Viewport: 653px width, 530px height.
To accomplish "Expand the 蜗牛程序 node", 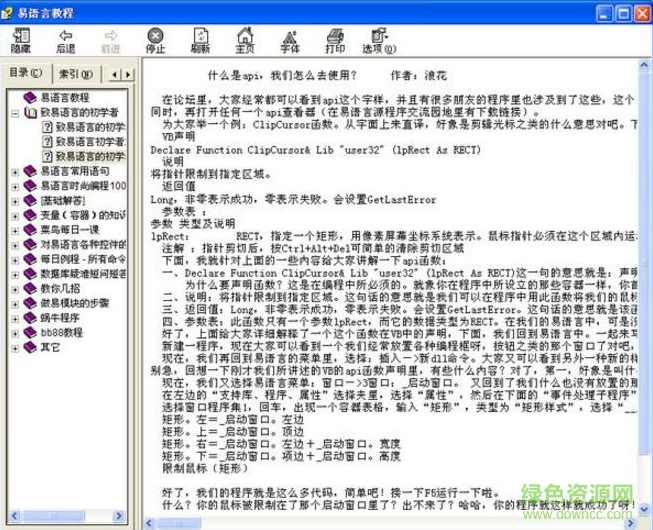I will (x=15, y=319).
